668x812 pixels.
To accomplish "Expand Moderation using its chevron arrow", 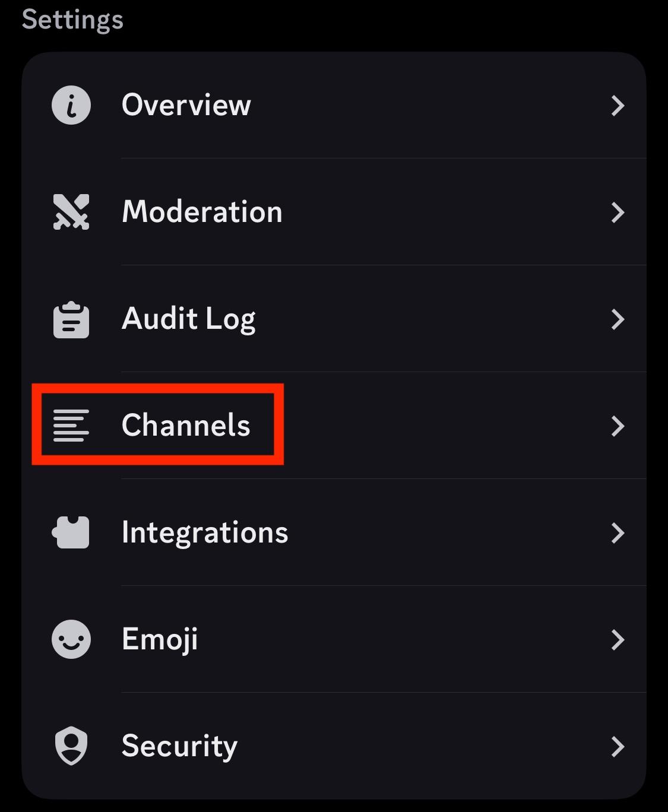I will (x=618, y=212).
